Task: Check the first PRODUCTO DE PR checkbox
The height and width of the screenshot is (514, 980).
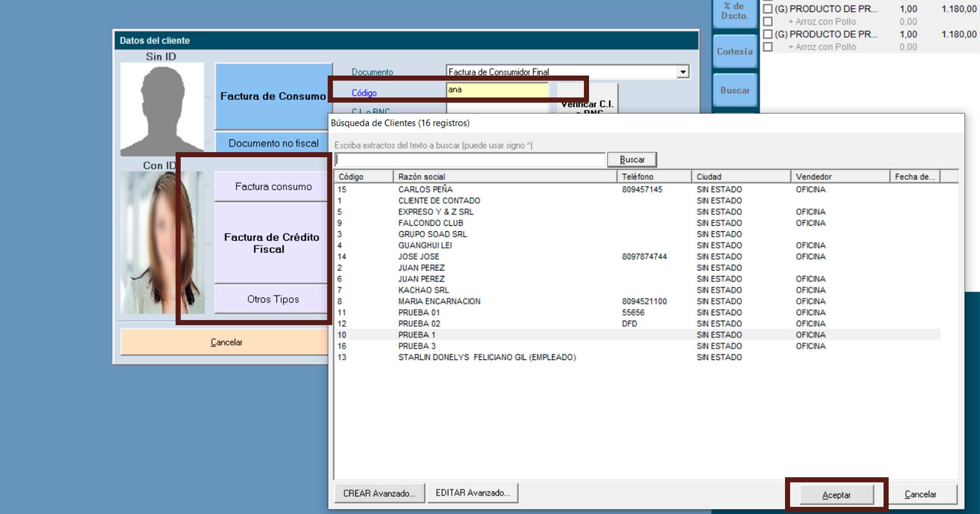Action: [767, 9]
